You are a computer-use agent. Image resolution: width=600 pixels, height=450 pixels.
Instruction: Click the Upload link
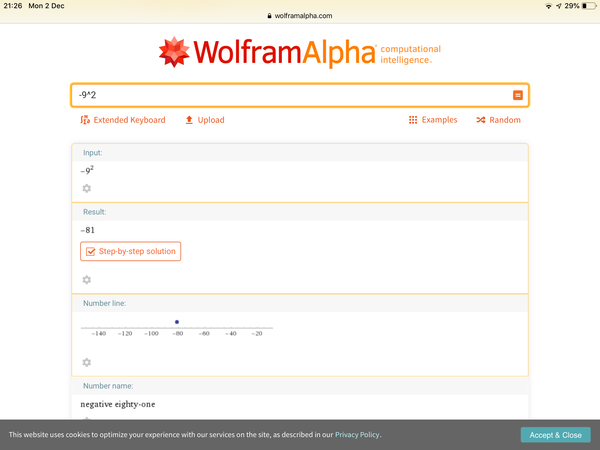(205, 120)
